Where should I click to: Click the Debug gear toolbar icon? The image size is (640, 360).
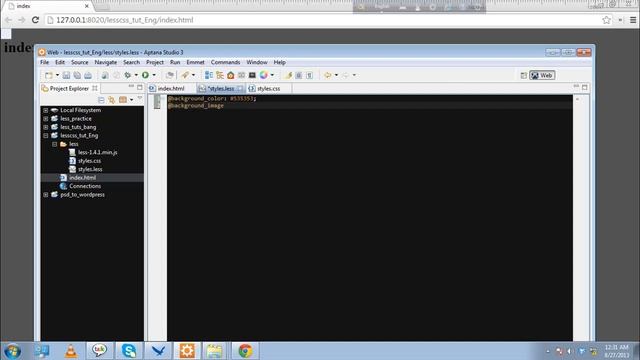128,75
